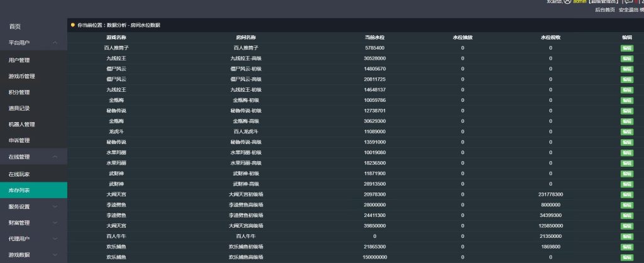Screen dimensions: 644x263
Task: Click the admin user avatar icon
Action: tap(568, 2)
